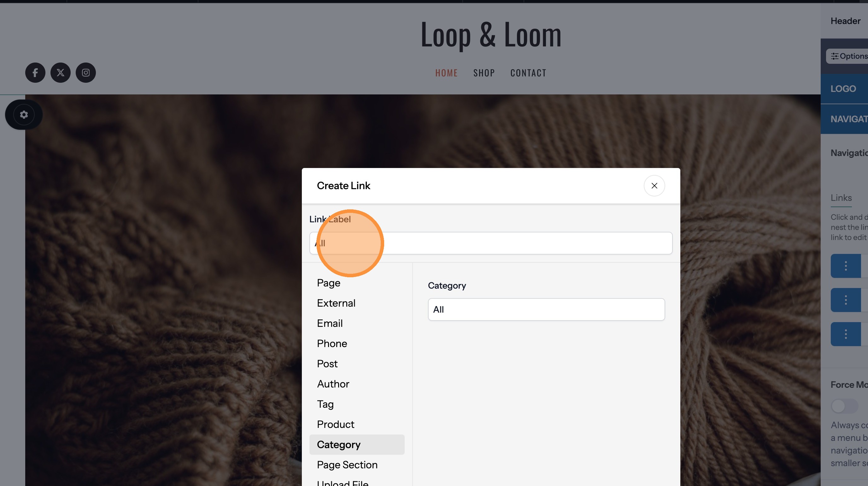Toggle the Force Mobile switch
The width and height of the screenshot is (868, 486).
point(844,406)
